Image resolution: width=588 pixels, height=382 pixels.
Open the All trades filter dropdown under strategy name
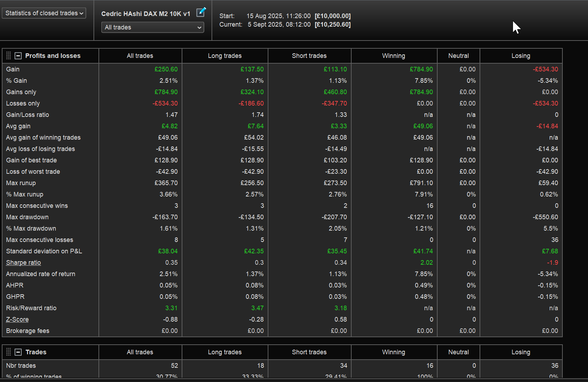[153, 27]
